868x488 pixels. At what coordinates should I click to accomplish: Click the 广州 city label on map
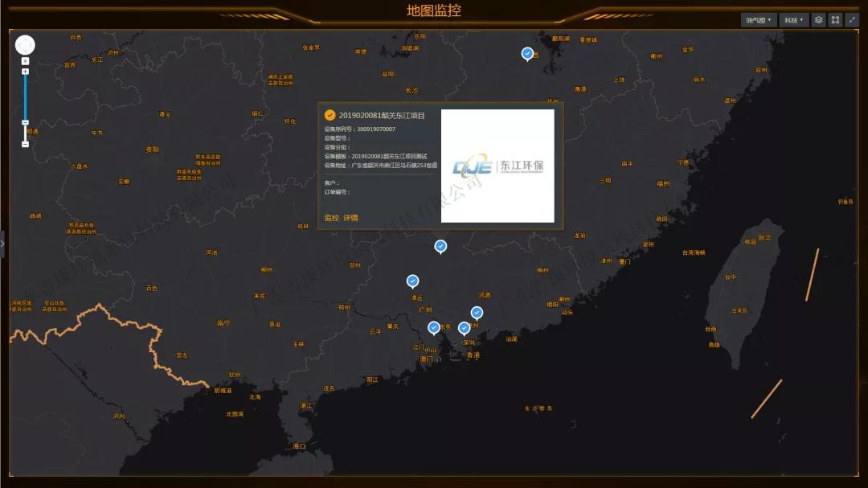tap(425, 310)
